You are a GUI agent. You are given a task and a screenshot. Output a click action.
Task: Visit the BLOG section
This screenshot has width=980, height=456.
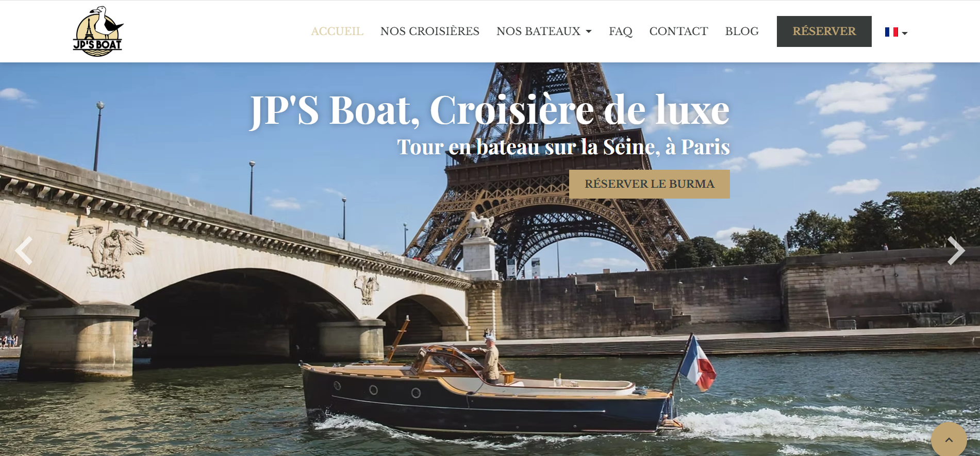coord(742,31)
